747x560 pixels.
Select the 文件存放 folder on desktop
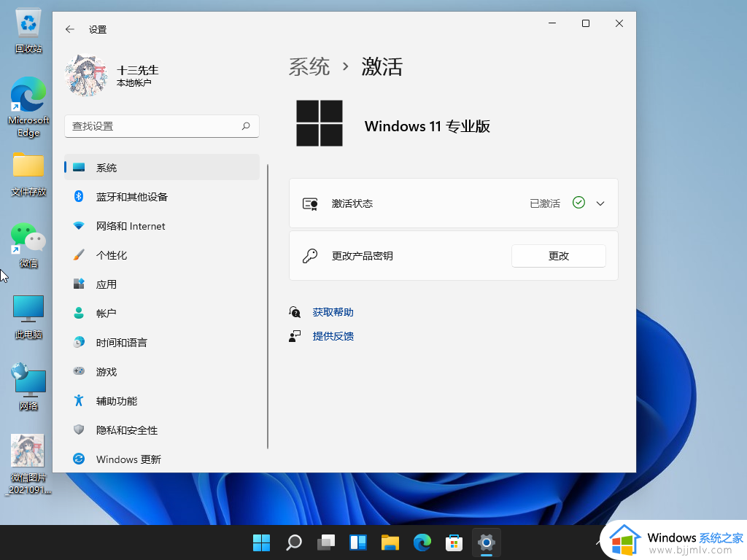(28, 174)
